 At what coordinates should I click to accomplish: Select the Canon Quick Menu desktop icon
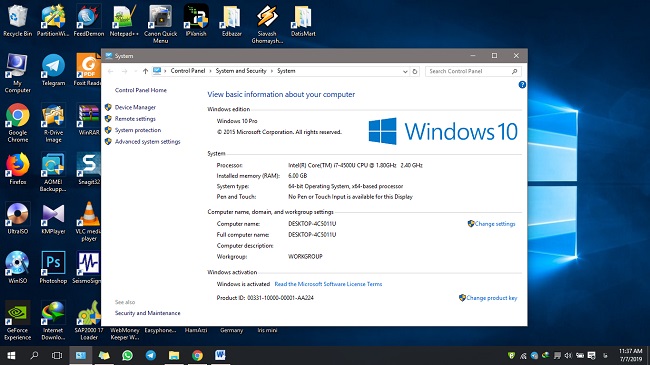click(160, 24)
